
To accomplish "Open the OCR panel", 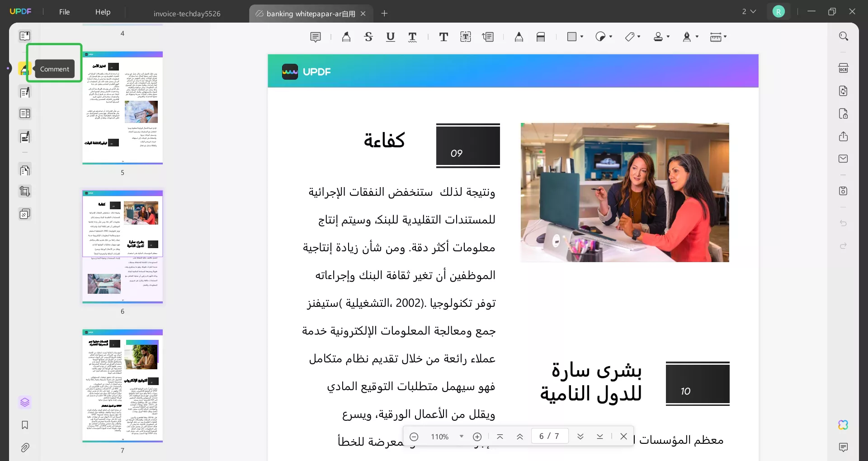I will 844,68.
